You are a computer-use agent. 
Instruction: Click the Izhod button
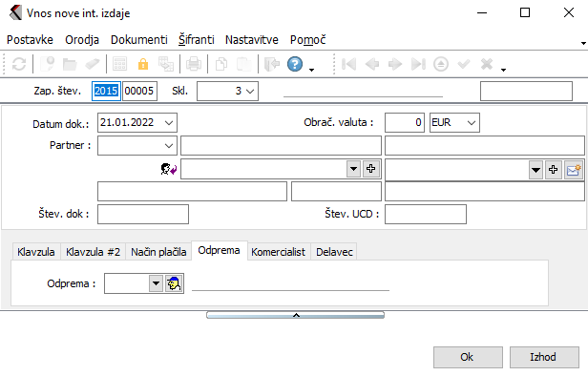[544, 357]
